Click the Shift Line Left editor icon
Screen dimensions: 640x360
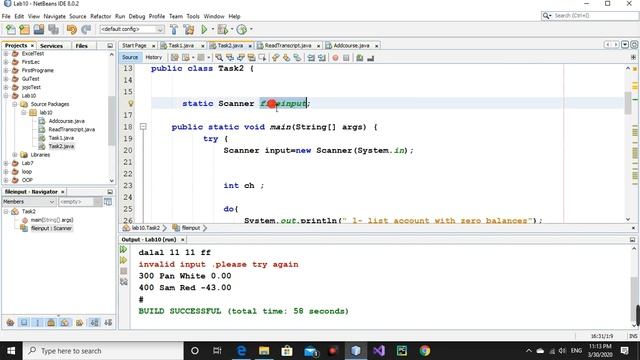coord(311,58)
